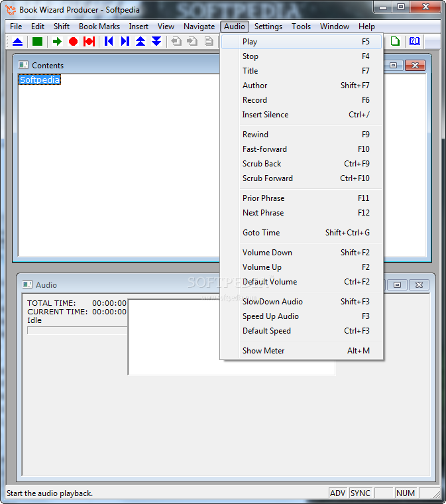Open the Navigate menu
446x504 pixels.
199,27
